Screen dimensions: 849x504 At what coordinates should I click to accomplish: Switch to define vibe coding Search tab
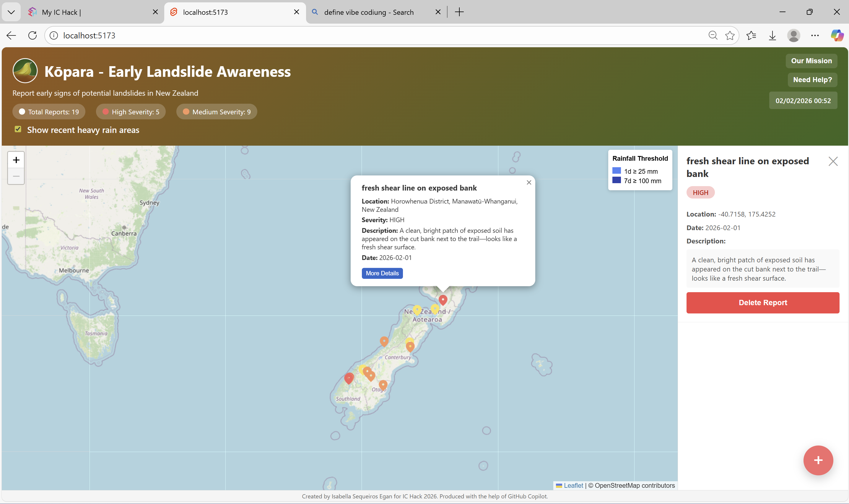(368, 12)
